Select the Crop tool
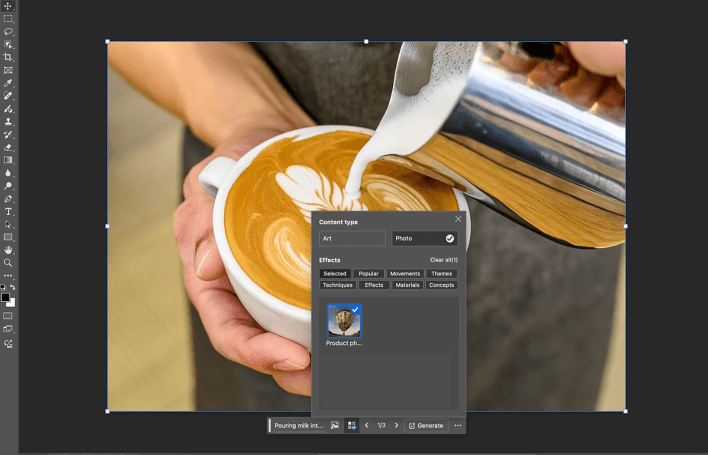 tap(8, 58)
